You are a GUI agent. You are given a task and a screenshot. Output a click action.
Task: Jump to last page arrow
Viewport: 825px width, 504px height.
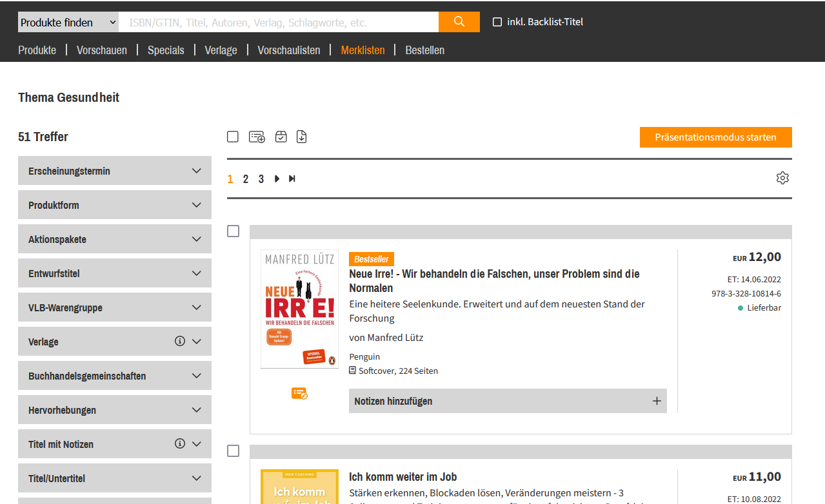pyautogui.click(x=292, y=179)
